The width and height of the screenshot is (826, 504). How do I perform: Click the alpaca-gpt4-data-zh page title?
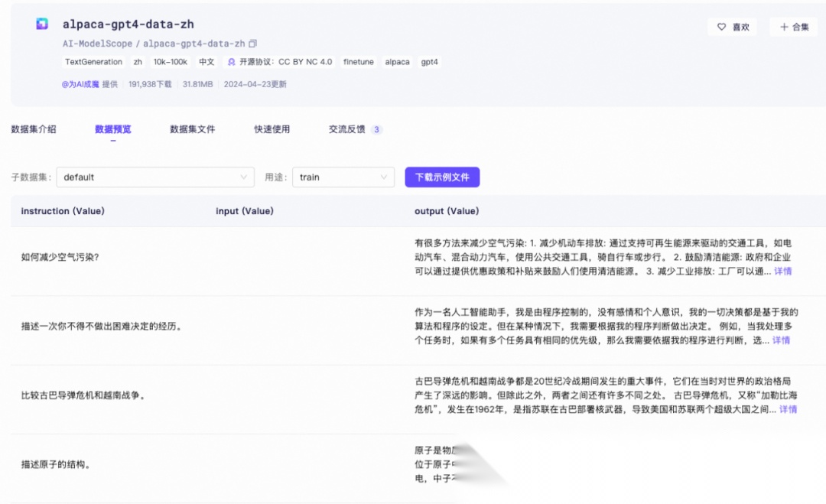128,24
